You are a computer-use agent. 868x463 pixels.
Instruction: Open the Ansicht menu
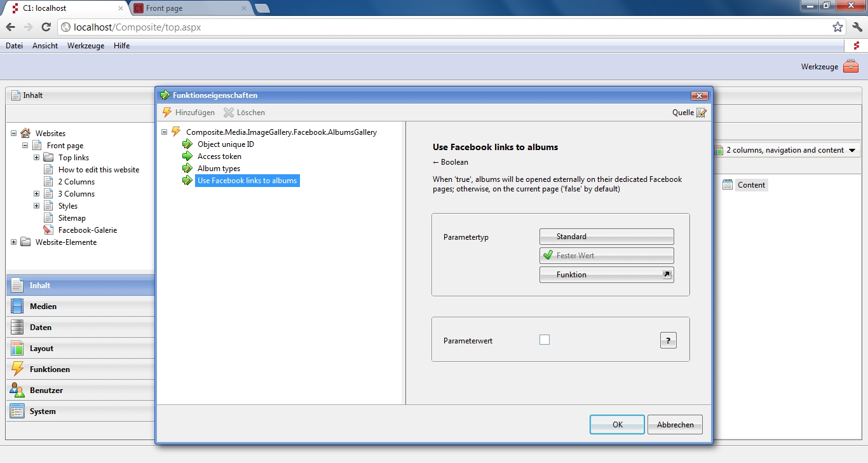tap(45, 46)
